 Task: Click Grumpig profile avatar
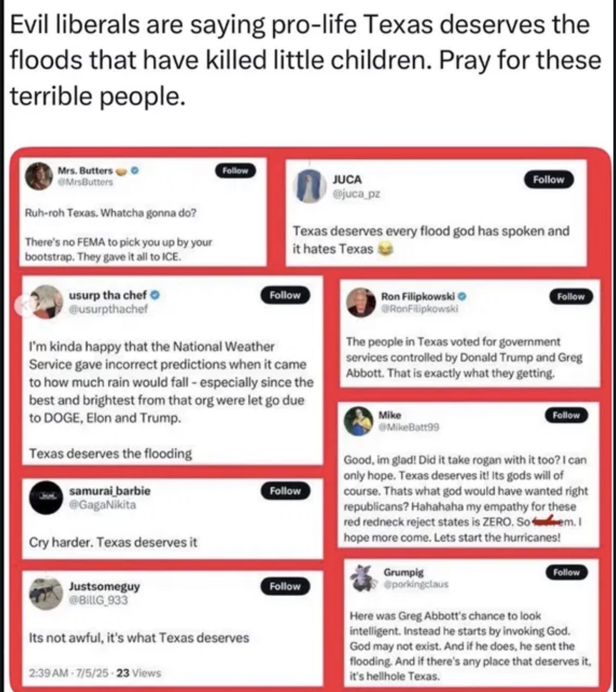[x=363, y=578]
